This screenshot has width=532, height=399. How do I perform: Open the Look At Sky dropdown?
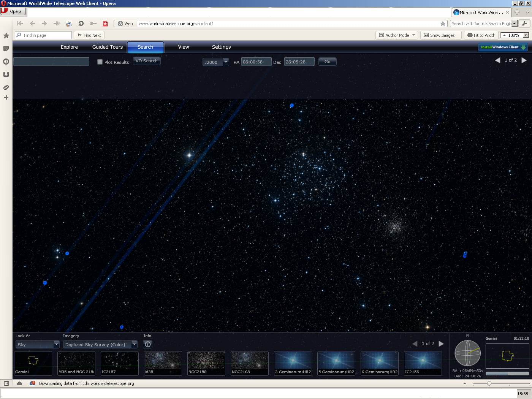click(x=38, y=344)
